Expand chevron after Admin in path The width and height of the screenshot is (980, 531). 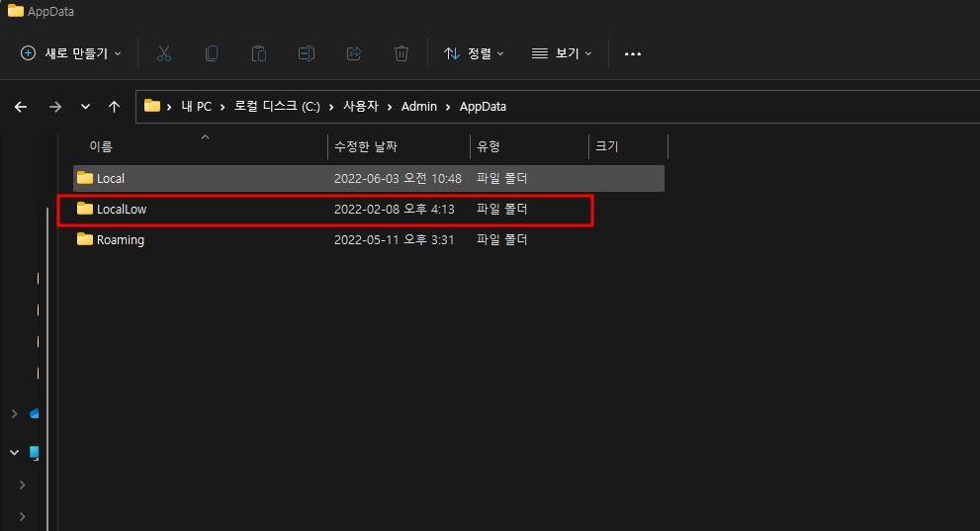click(x=448, y=108)
